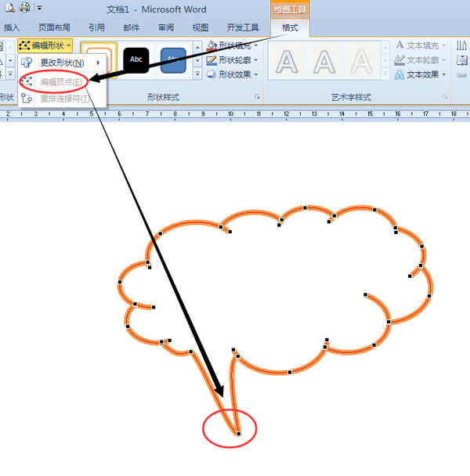The image size is (470, 476).
Task: Select the first WordArt A style
Action: click(x=287, y=62)
